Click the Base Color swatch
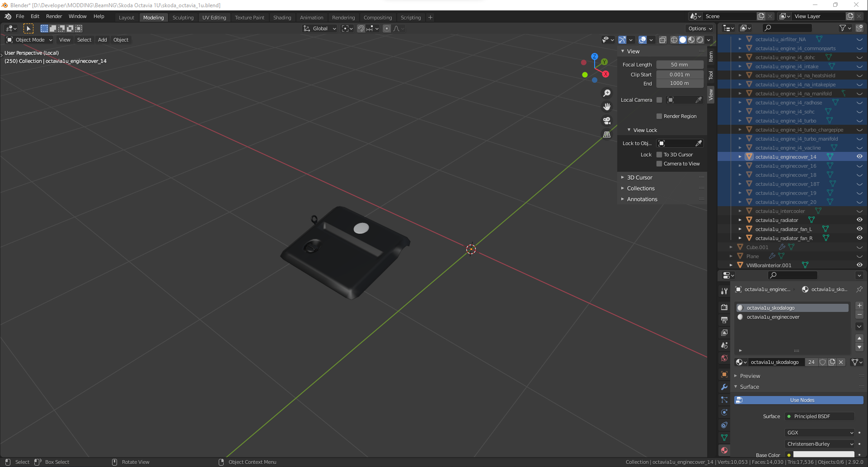The width and height of the screenshot is (868, 467). [823, 454]
